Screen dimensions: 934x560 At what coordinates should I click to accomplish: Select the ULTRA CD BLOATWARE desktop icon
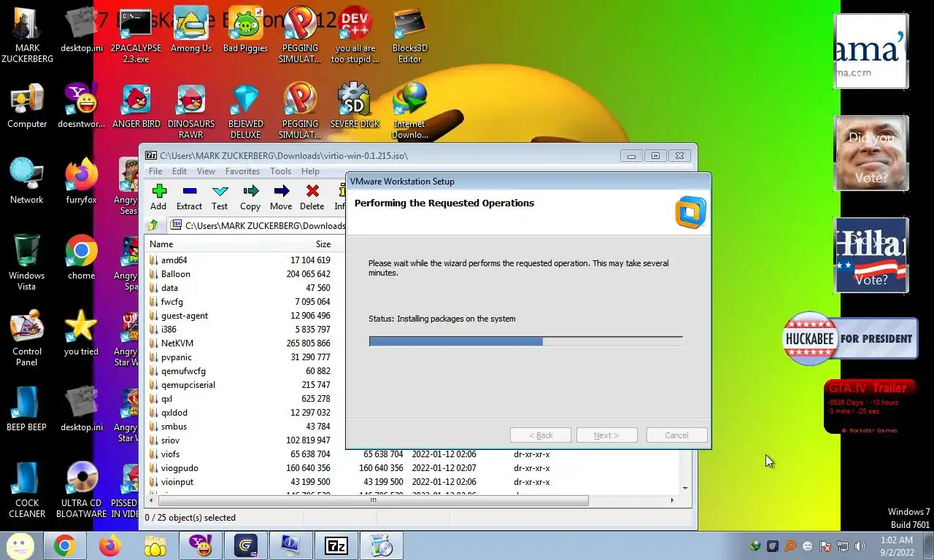81,490
